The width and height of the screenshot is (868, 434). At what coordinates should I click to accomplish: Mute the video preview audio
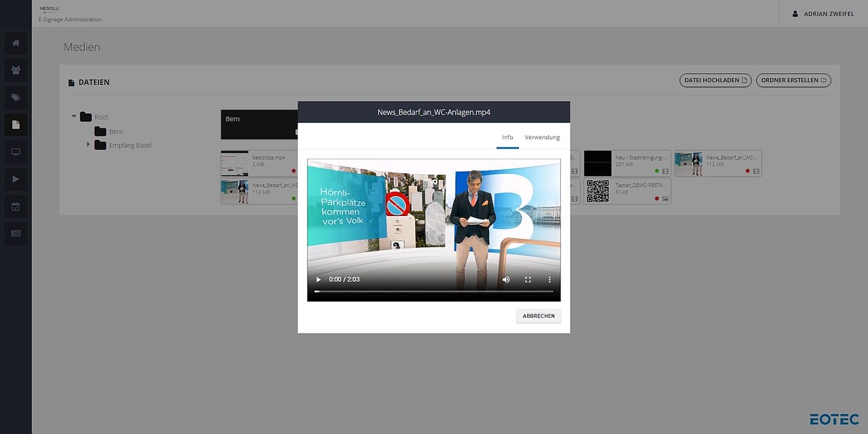506,279
